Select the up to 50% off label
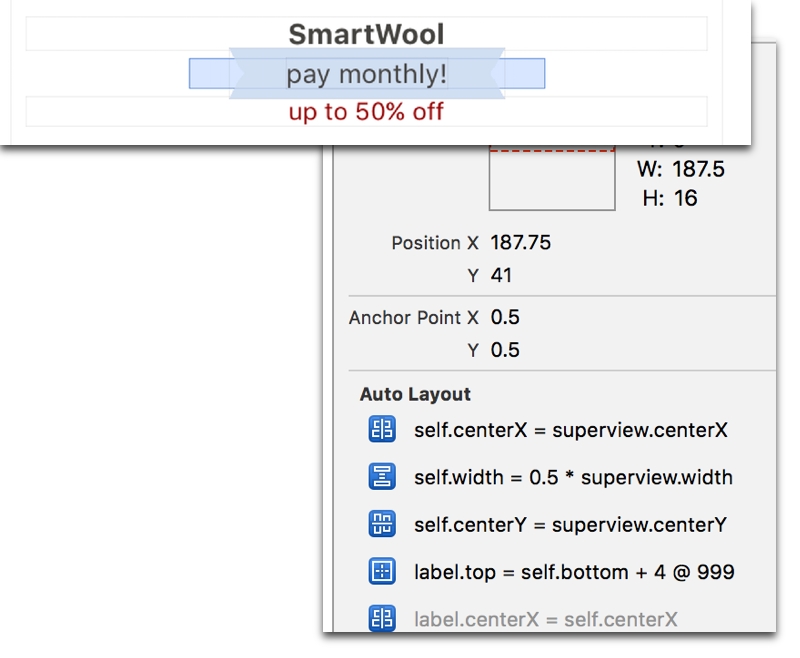Viewport: 800px width, 658px height. pyautogui.click(x=366, y=111)
